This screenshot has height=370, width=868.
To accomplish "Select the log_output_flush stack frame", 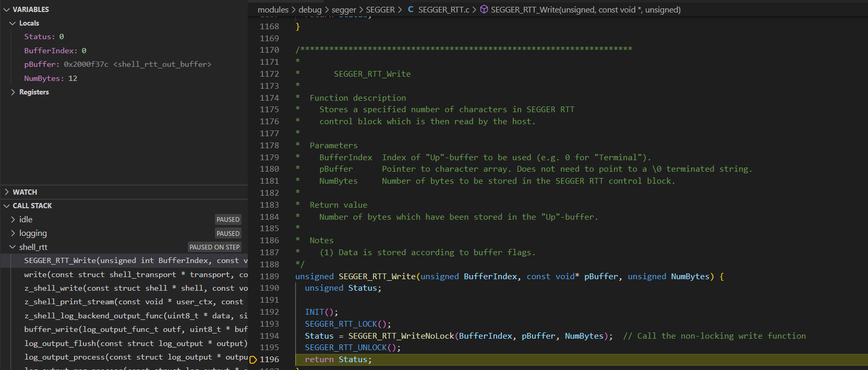I will pyautogui.click(x=124, y=343).
